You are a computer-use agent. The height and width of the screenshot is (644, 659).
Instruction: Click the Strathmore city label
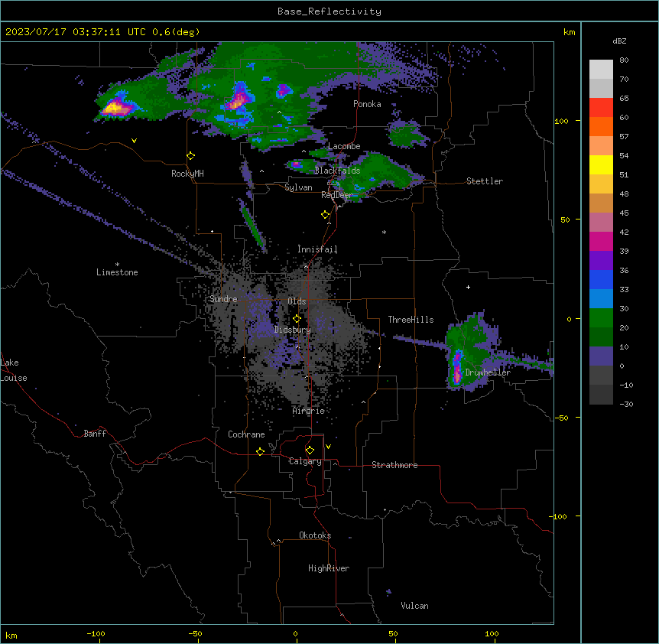pos(394,465)
